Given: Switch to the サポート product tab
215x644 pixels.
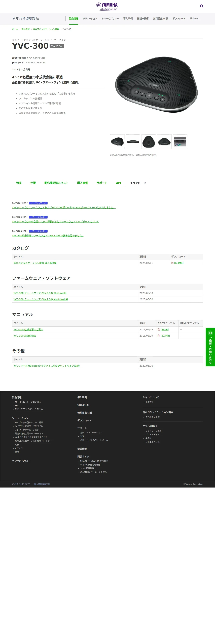Looking at the screenshot, I should click(x=102, y=183).
